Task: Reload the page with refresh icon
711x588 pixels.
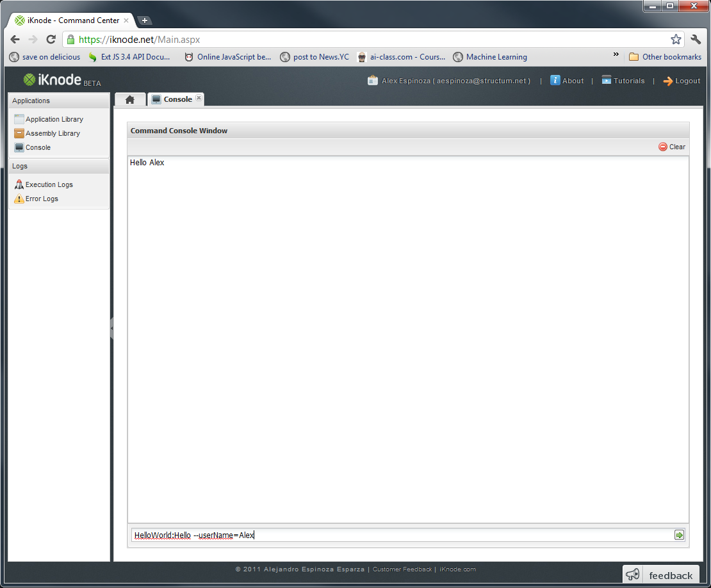Action: (x=51, y=40)
